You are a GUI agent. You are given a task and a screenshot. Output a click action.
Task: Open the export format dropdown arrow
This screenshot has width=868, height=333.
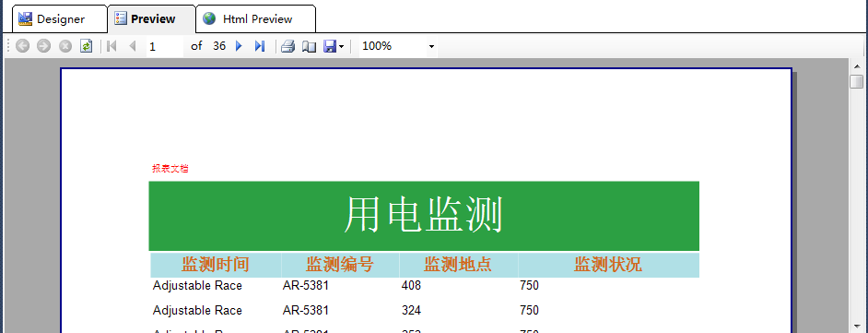coord(341,46)
